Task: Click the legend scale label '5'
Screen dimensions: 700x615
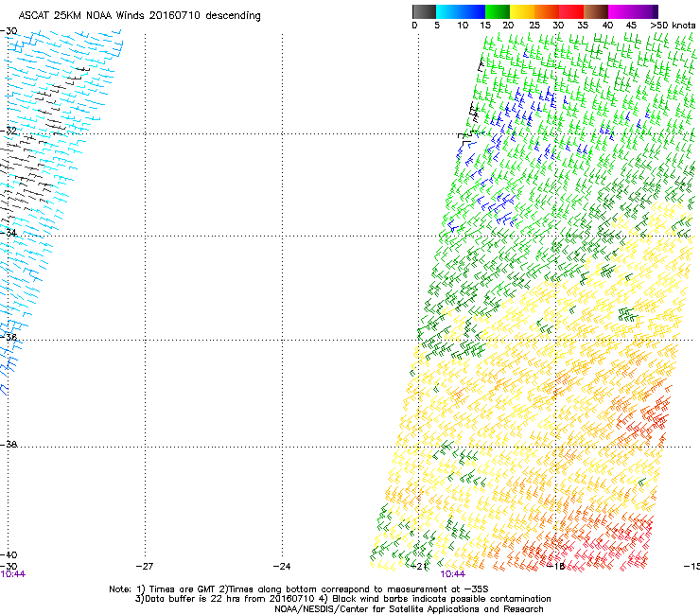Action: [x=437, y=26]
